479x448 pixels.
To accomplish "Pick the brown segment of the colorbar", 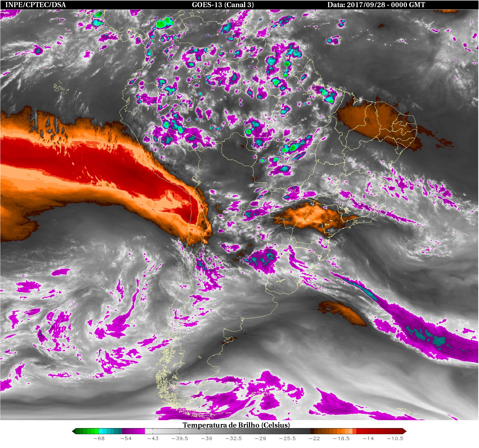I will pyautogui.click(x=322, y=431).
